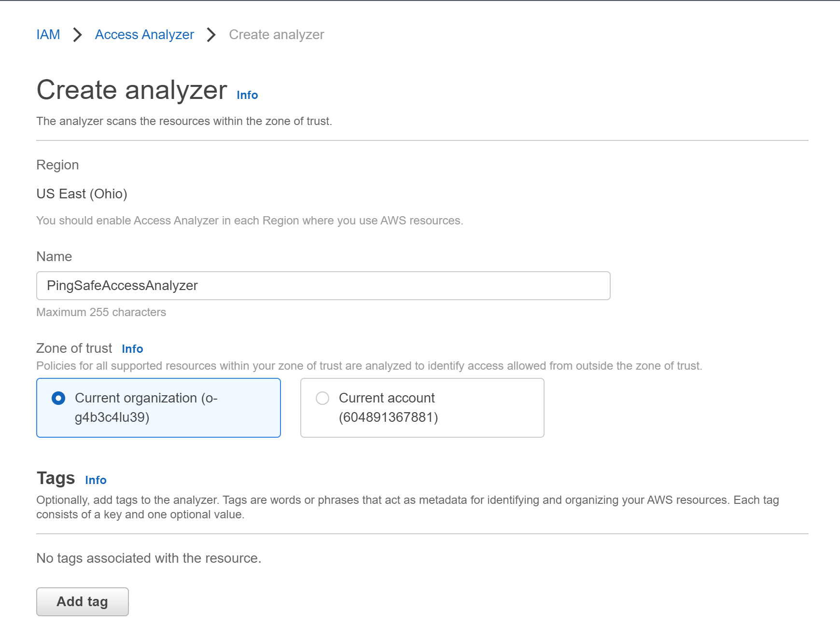Click the Tags section heading
Image resolution: width=840 pixels, height=624 pixels.
(56, 478)
